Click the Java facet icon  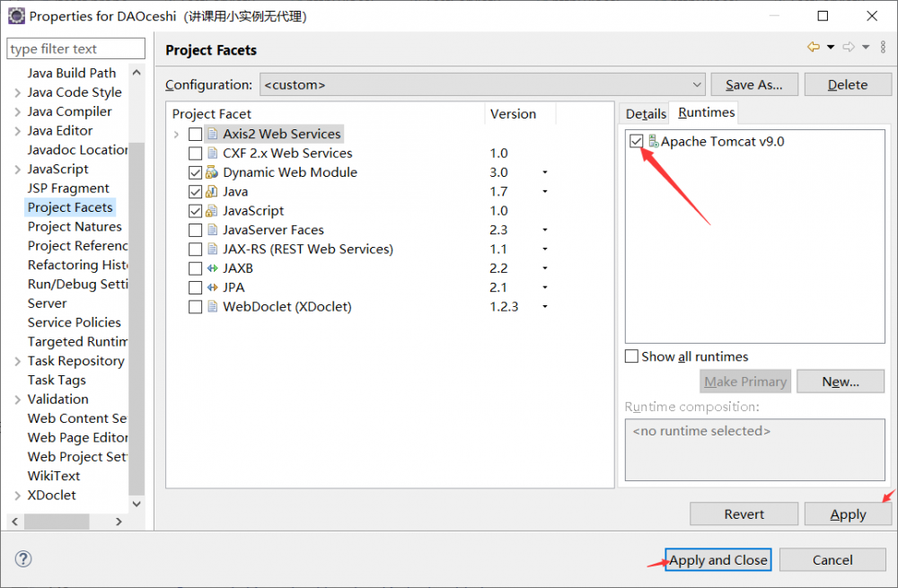tap(212, 191)
